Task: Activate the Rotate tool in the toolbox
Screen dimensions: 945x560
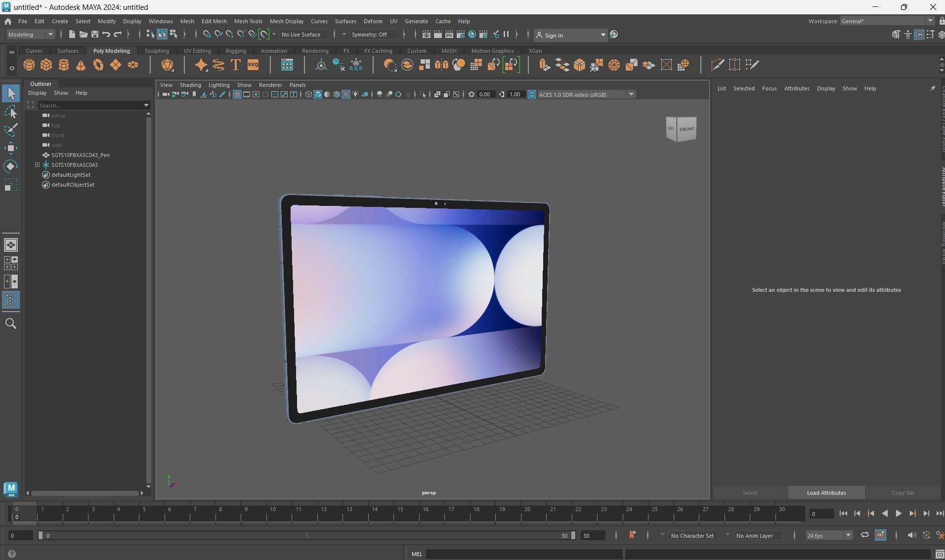Action: pyautogui.click(x=11, y=166)
